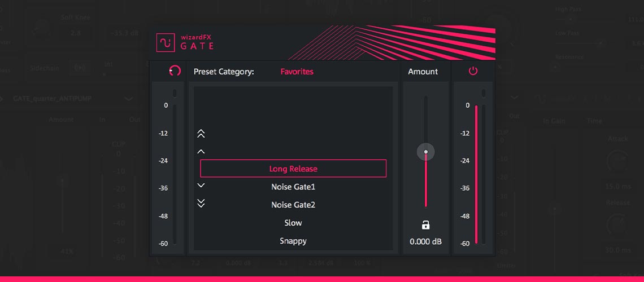This screenshot has width=644, height=282.
Task: Click the pink circular reset icon
Action: point(175,71)
